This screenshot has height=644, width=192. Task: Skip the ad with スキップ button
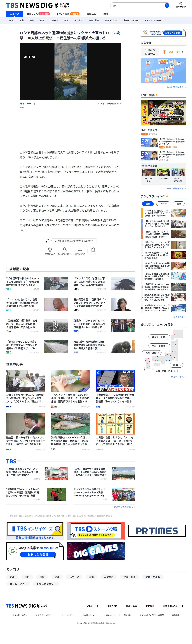click(x=176, y=119)
